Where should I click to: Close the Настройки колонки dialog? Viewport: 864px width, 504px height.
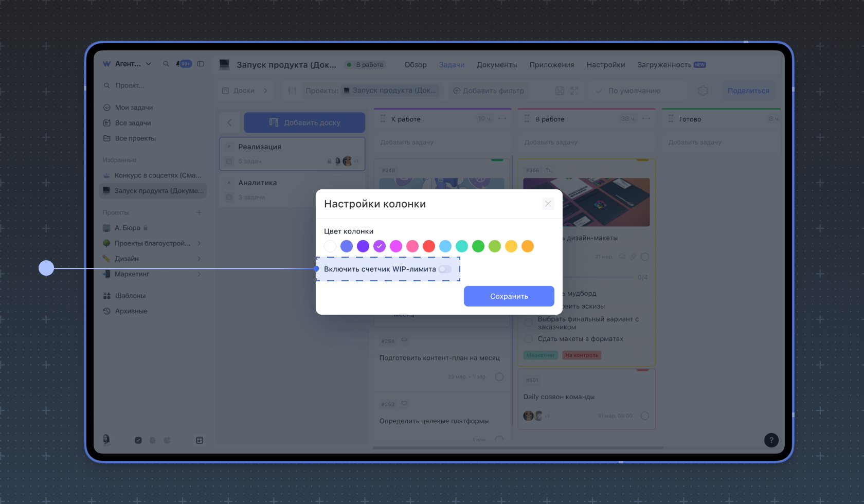(548, 204)
